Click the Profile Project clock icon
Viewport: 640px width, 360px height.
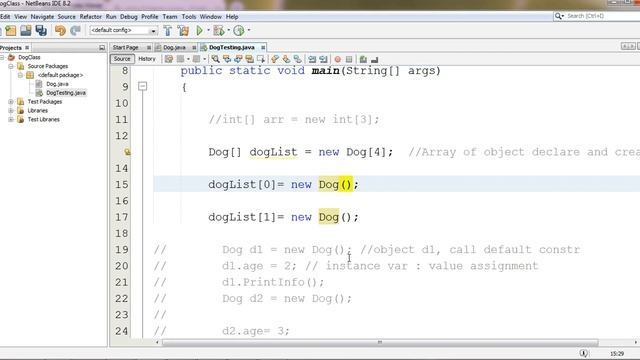tap(239, 31)
